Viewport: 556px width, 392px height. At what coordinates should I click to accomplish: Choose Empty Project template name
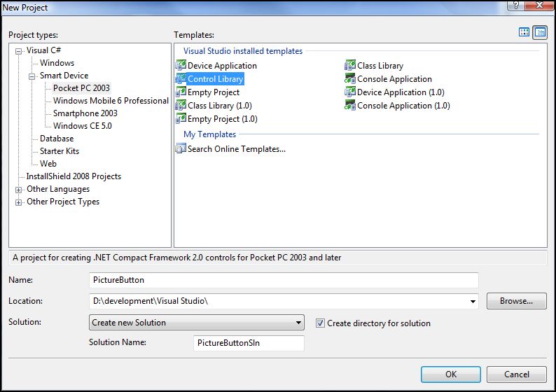tap(214, 92)
